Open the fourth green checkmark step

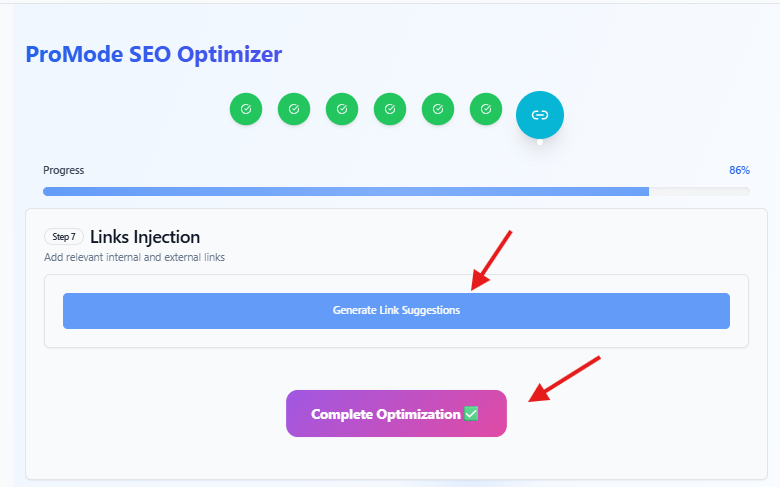pos(390,109)
